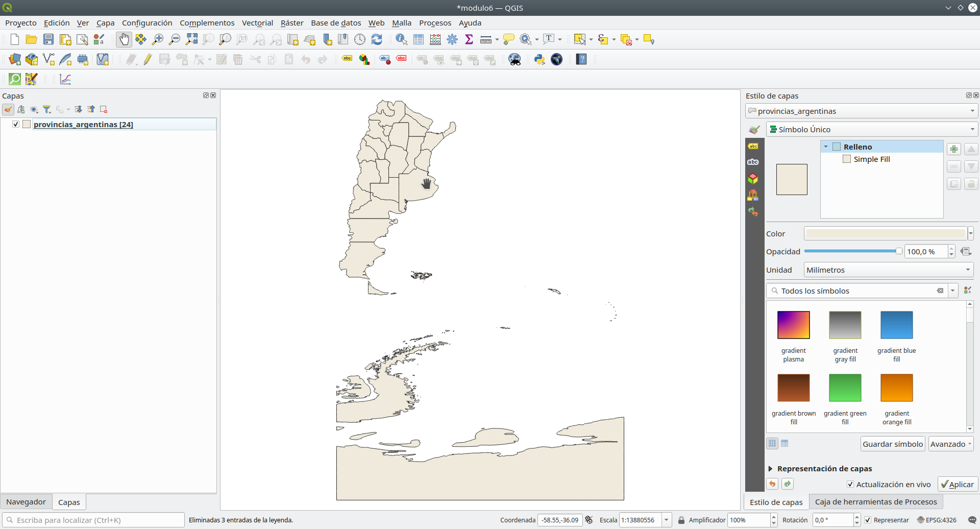Open the Unidad Milímetros dropdown

[x=889, y=270]
